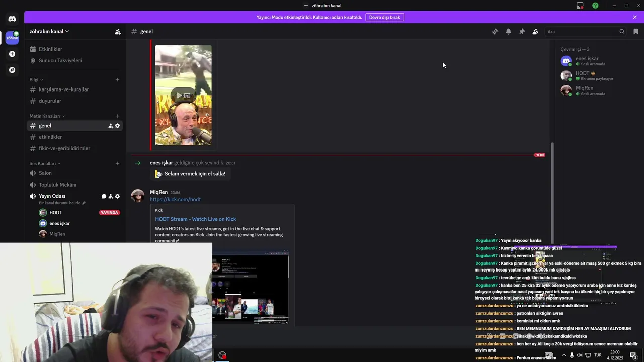Select the zöhrabın kanal server icon
This screenshot has width=644, height=362.
12,37
